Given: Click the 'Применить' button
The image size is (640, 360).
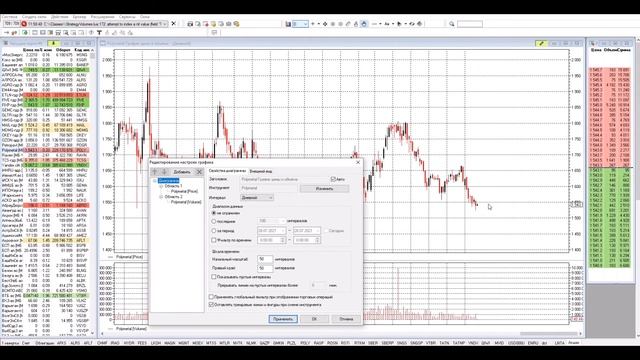Looking at the screenshot, I should [x=283, y=319].
